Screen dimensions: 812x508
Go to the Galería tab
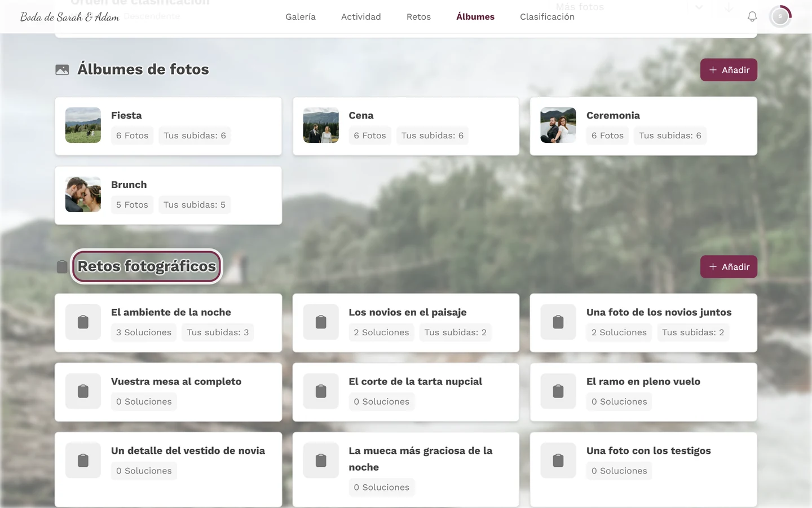(301, 17)
